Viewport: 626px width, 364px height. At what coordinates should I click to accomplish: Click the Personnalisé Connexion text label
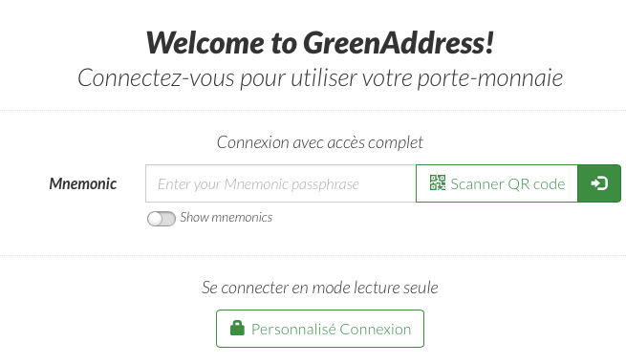coord(331,330)
